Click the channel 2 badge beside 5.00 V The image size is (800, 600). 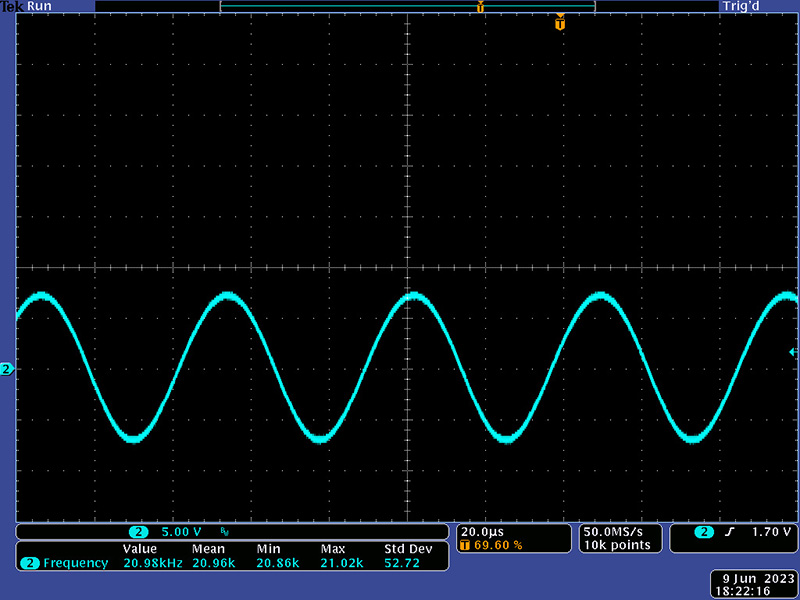(x=140, y=532)
